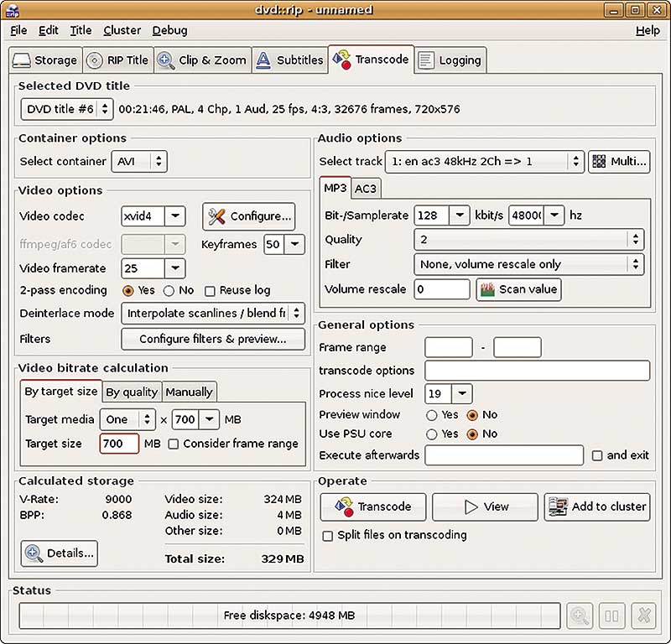
Task: Select the By quality bitrate tab
Action: 132,392
